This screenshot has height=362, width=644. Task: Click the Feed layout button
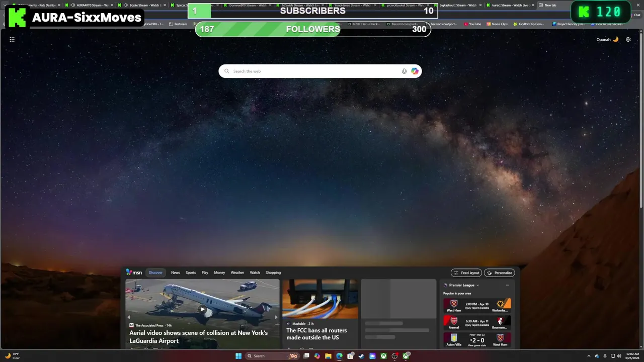(x=466, y=273)
